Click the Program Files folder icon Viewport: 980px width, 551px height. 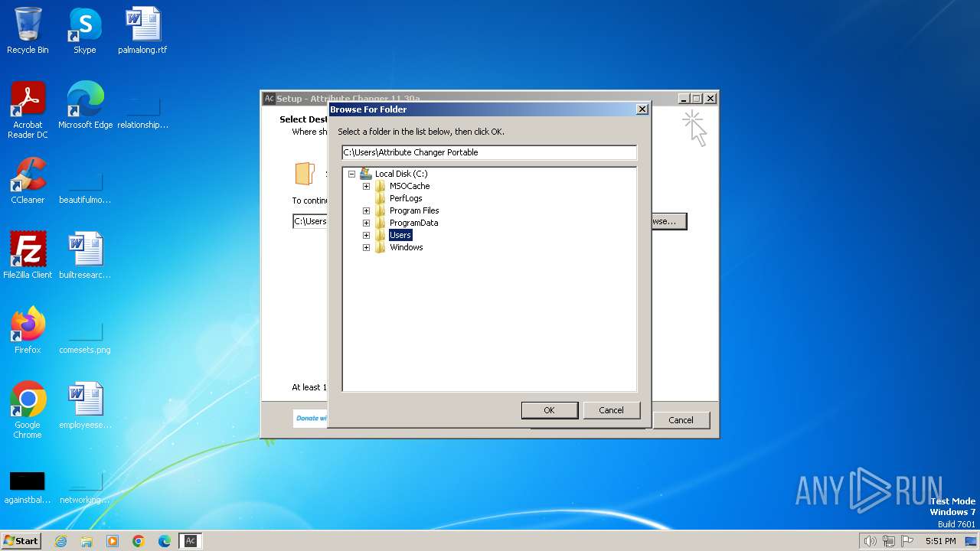[380, 210]
